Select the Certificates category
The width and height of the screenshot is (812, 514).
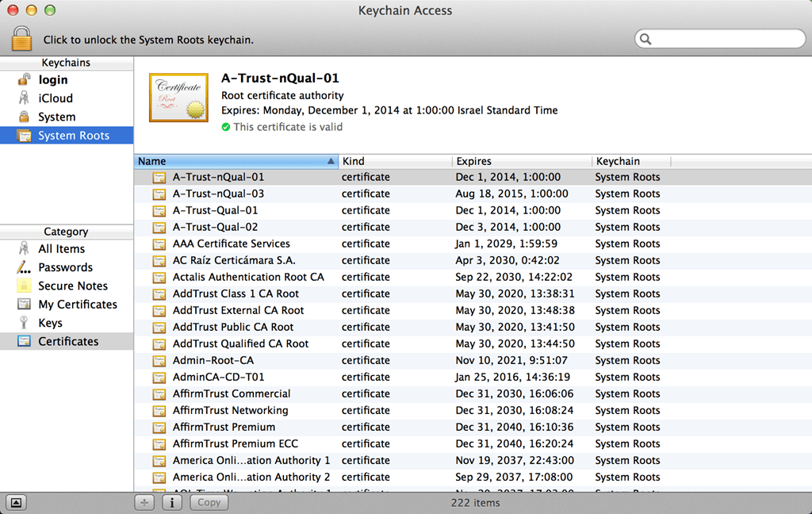67,341
